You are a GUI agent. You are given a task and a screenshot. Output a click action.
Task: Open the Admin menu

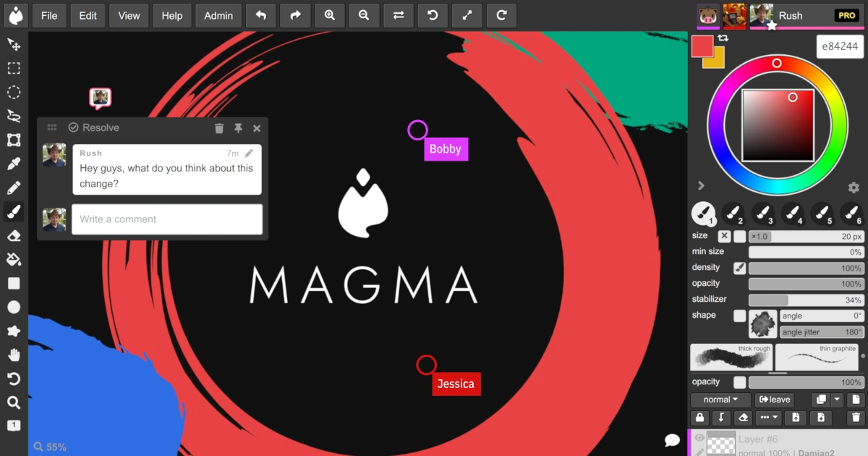coord(218,15)
